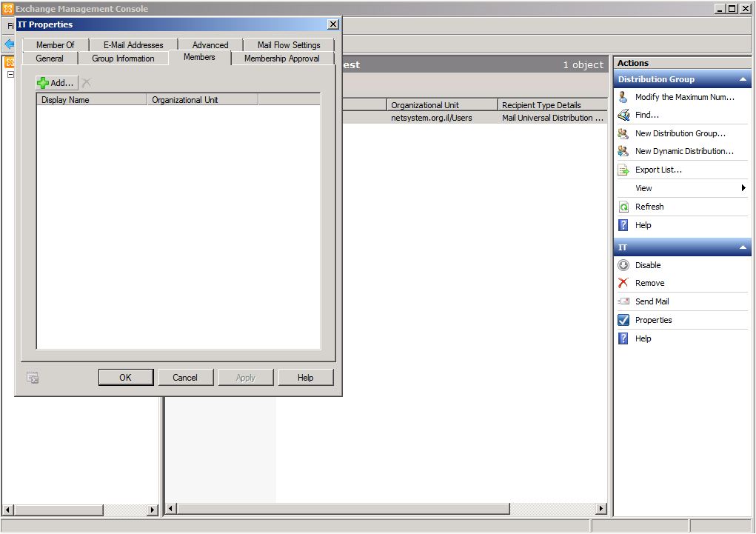Click New Distribution Group... action text

[x=680, y=133]
